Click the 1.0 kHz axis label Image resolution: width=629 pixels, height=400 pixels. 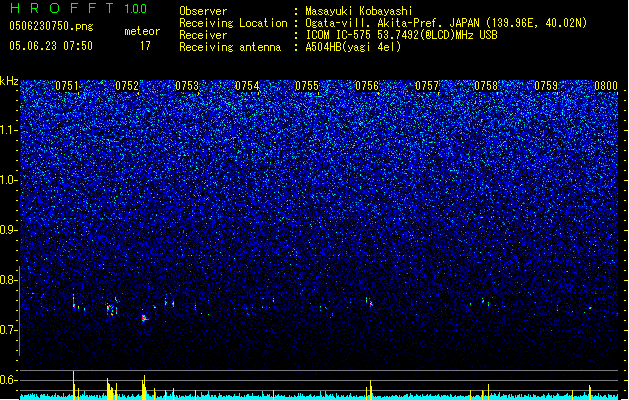point(8,180)
